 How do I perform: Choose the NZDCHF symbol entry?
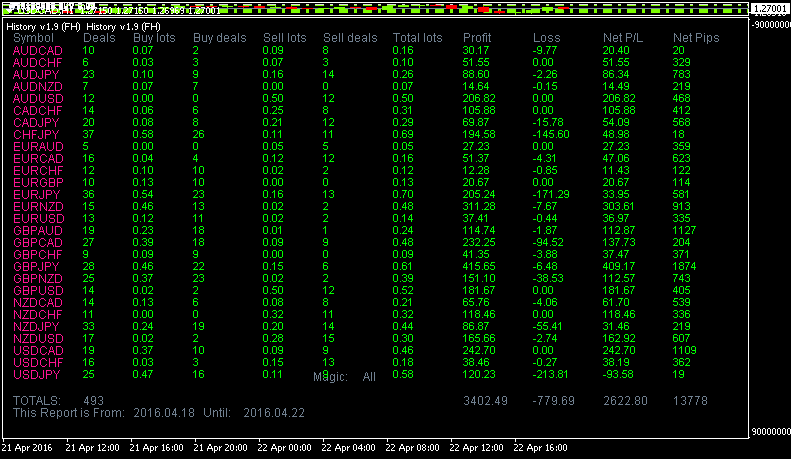click(34, 314)
